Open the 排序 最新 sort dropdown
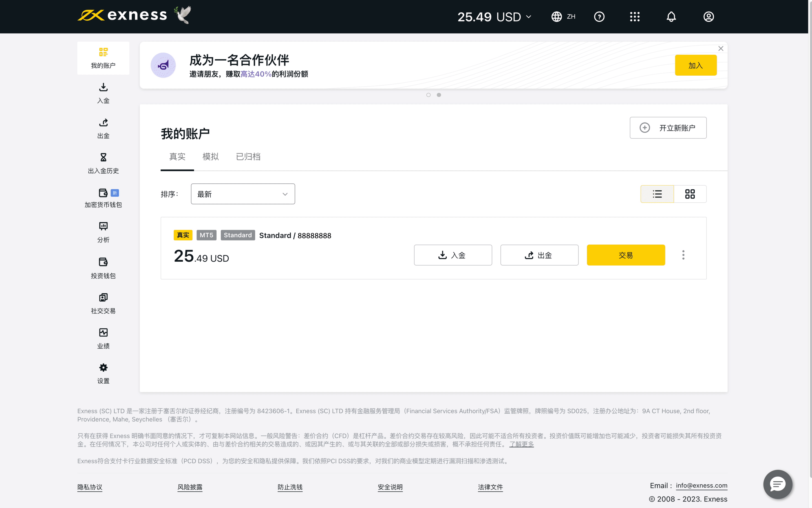This screenshot has width=812, height=508. tap(243, 194)
